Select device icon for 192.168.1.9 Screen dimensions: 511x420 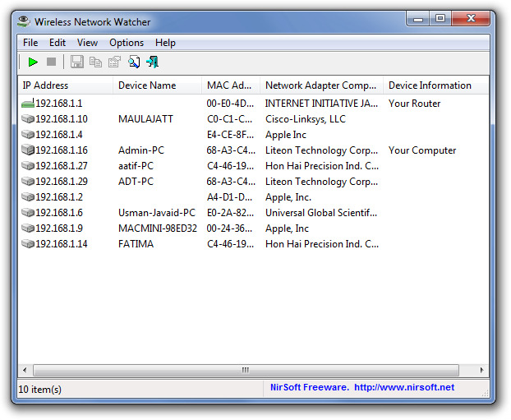28,228
